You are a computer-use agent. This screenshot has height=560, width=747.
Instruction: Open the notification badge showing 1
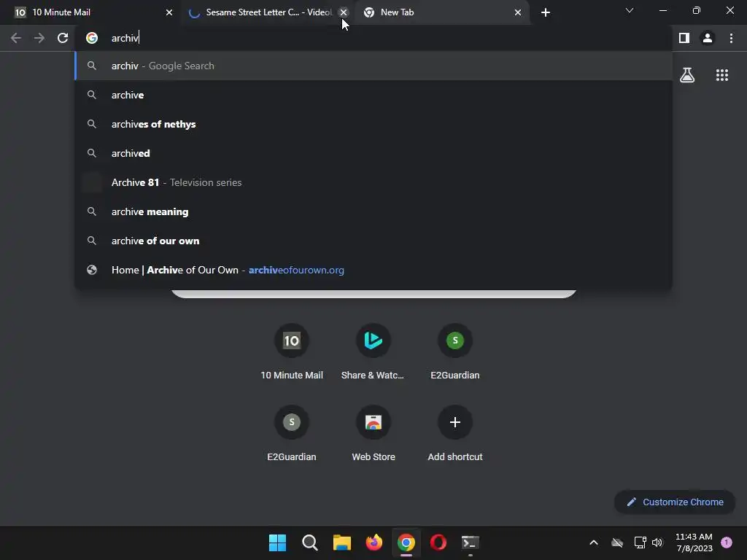(727, 542)
